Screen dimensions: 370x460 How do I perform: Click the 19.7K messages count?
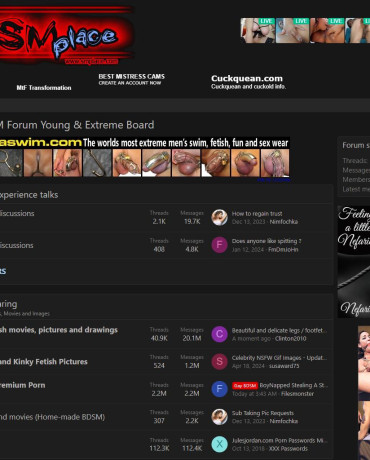pos(192,221)
